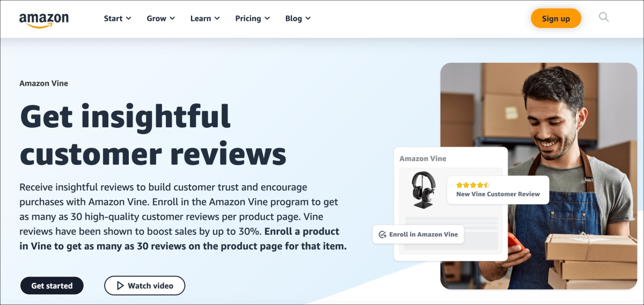Click the headphones product image
Screen dimensions: 644x305
coord(423,190)
